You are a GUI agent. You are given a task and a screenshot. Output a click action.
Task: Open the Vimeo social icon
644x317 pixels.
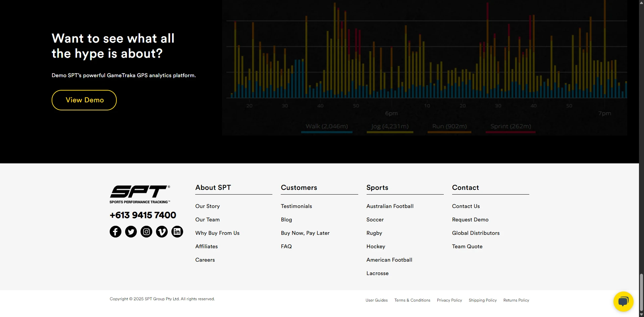click(x=162, y=231)
